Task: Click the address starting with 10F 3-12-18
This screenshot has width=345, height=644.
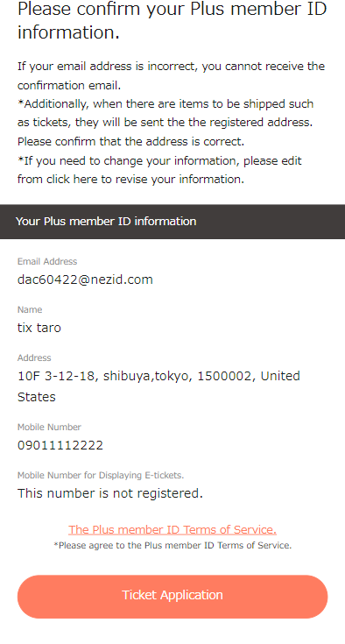Action: pyautogui.click(x=158, y=386)
